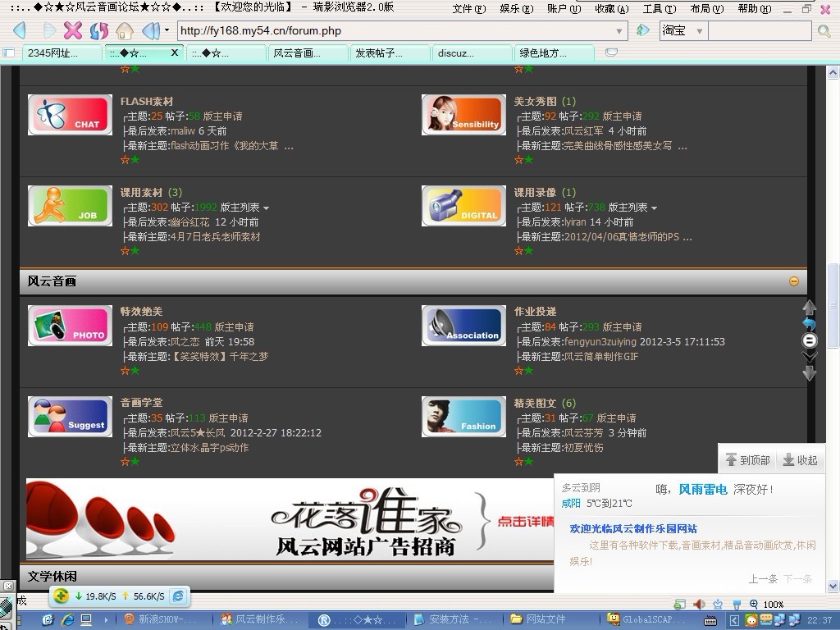The image size is (840, 630).
Task: Open the 娱乐(E) menu
Action: click(517, 8)
